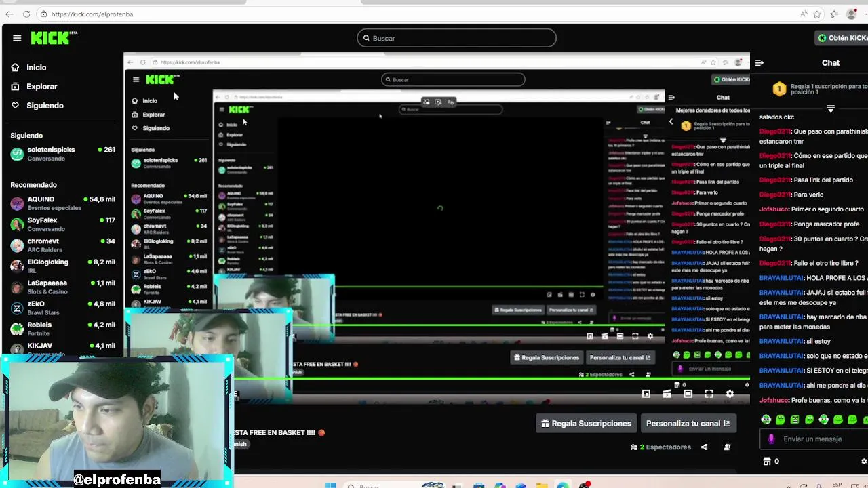Open the recommended channel chromevt
Viewport: 868px width, 488px height.
click(63, 245)
